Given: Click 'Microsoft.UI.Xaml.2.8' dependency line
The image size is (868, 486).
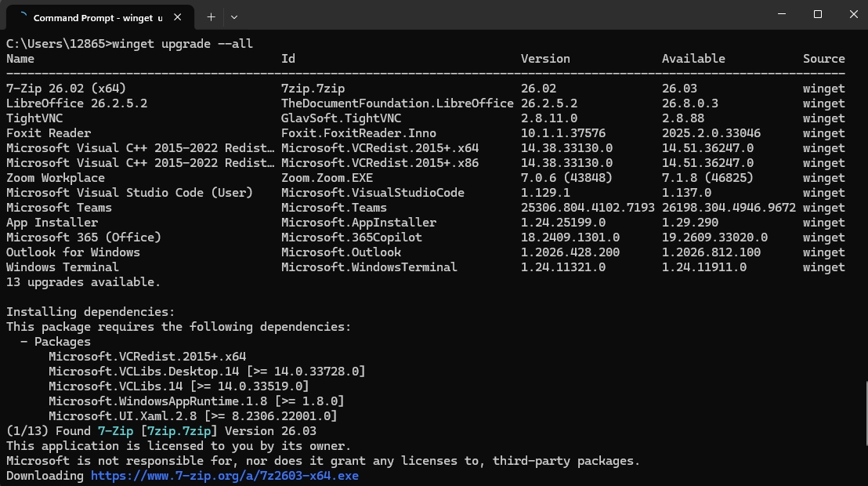Looking at the screenshot, I should click(x=193, y=416).
